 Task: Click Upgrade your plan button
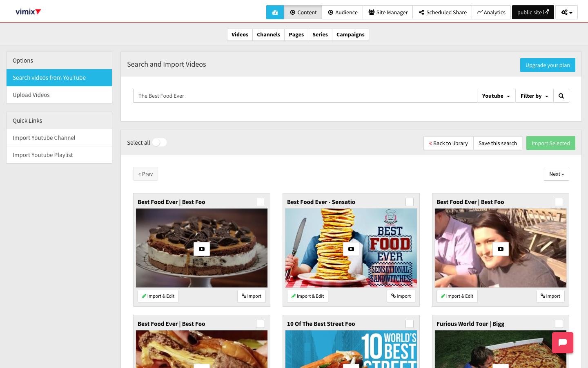click(548, 65)
